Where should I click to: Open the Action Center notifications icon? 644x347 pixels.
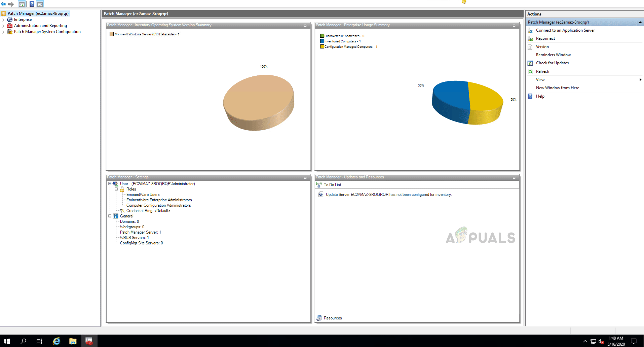point(634,341)
